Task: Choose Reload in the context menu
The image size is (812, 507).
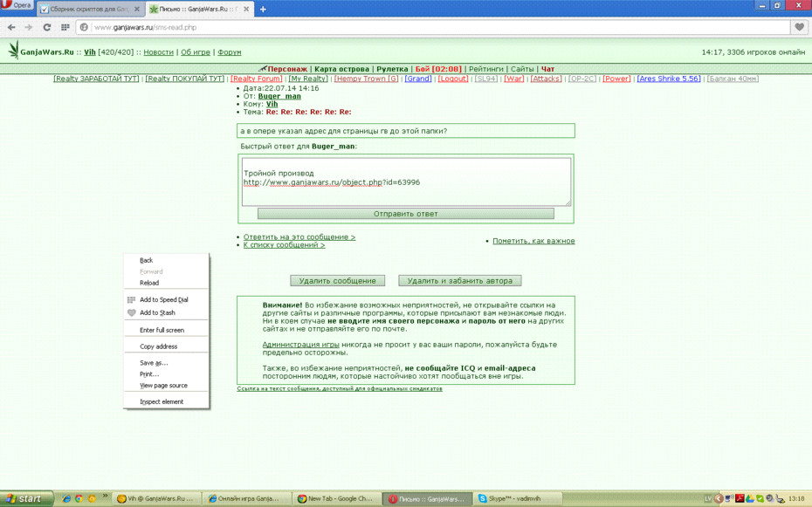Action: click(166, 283)
